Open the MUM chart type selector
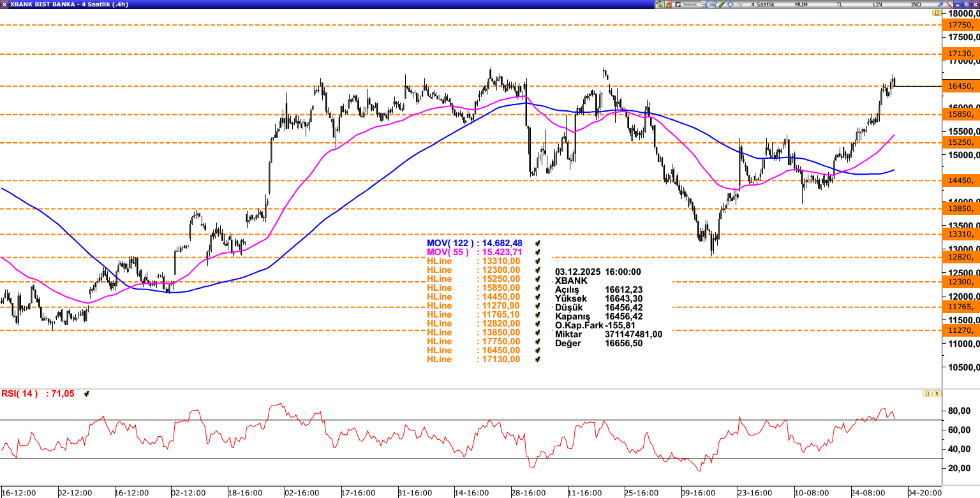Screen dimensions: 980x498 801,4
